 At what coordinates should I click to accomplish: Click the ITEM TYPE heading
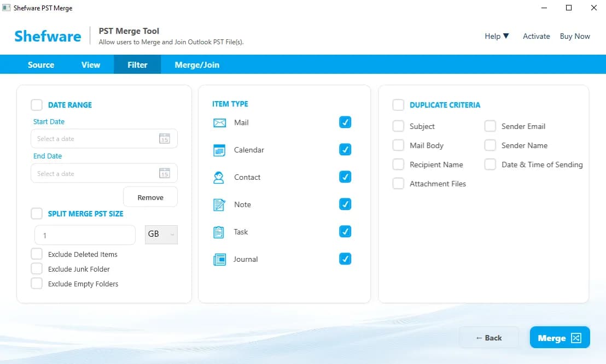(230, 104)
